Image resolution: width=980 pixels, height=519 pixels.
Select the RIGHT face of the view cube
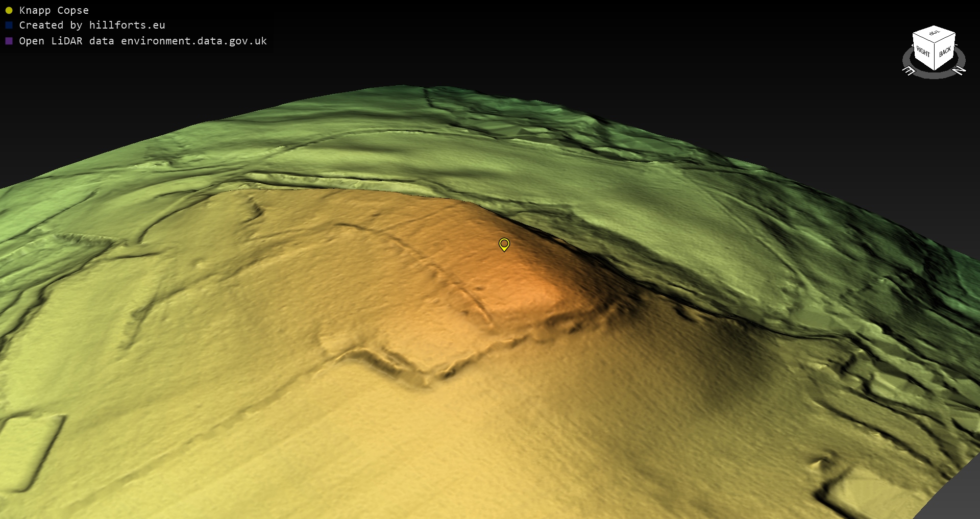click(x=923, y=52)
